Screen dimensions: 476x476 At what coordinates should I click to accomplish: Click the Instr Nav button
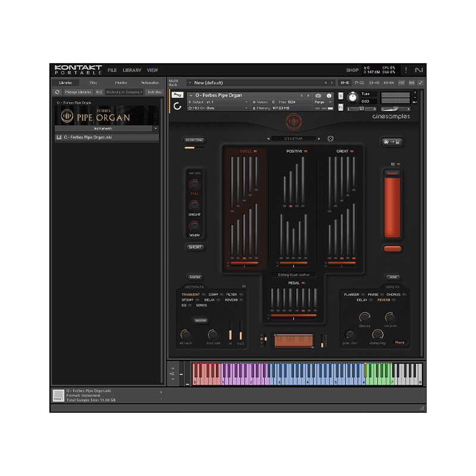(154, 92)
